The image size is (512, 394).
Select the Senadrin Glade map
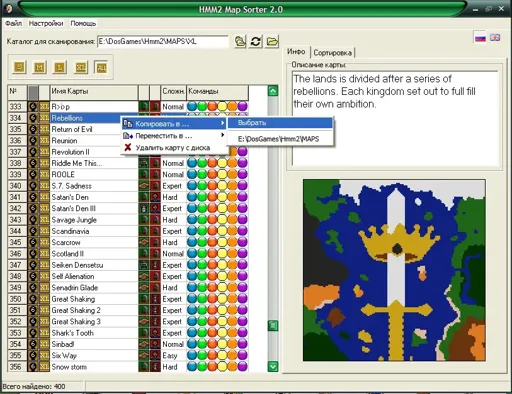coord(128,288)
